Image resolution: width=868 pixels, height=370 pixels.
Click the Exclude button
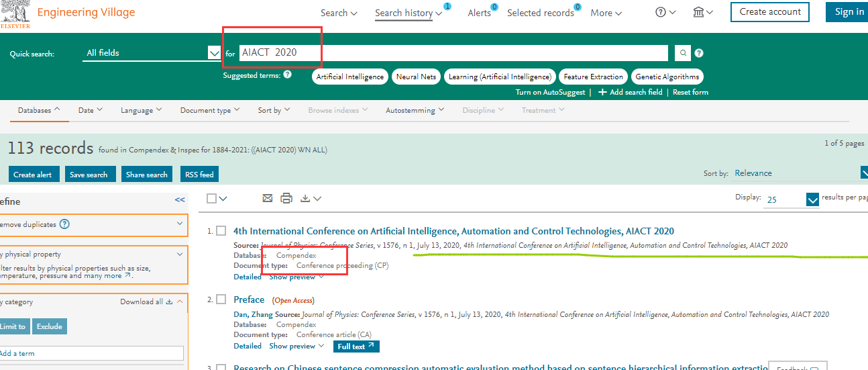(x=50, y=326)
